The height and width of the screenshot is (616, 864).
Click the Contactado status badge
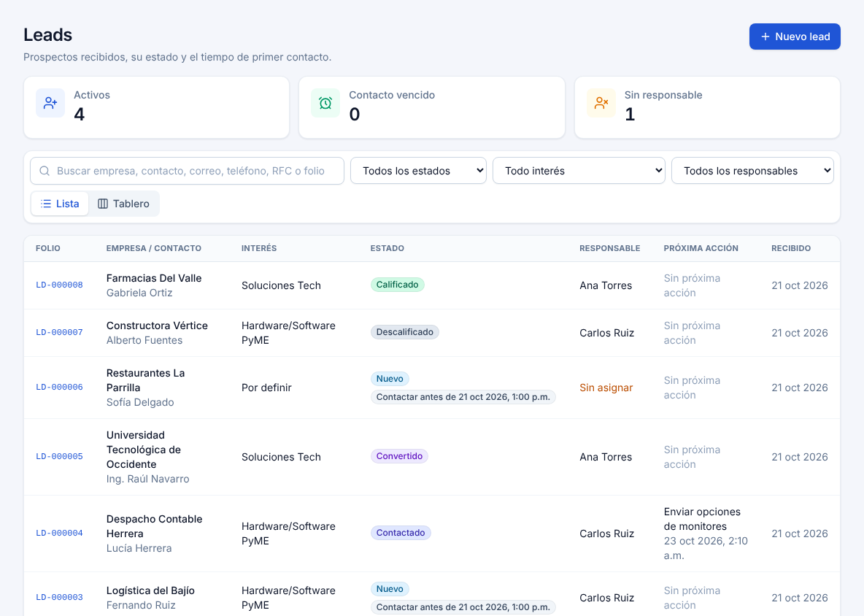tap(401, 533)
